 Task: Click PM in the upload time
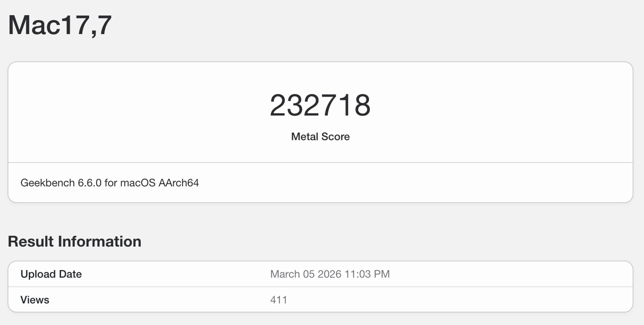[x=381, y=274]
